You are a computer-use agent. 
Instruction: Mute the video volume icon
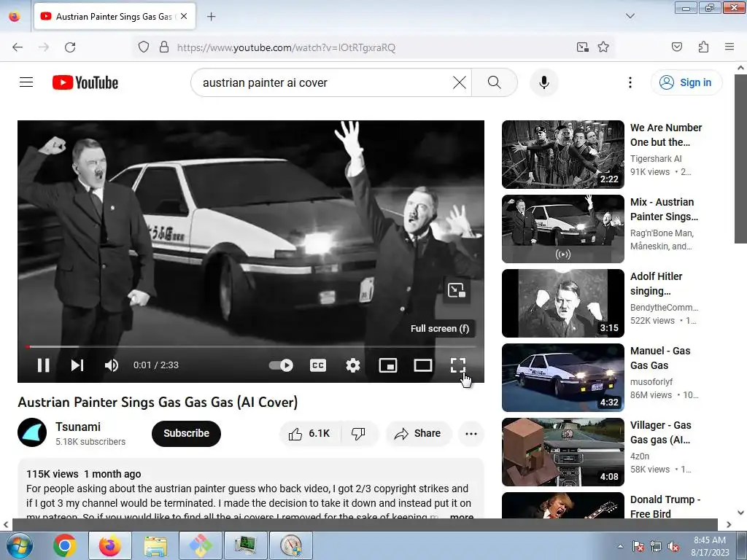(112, 365)
